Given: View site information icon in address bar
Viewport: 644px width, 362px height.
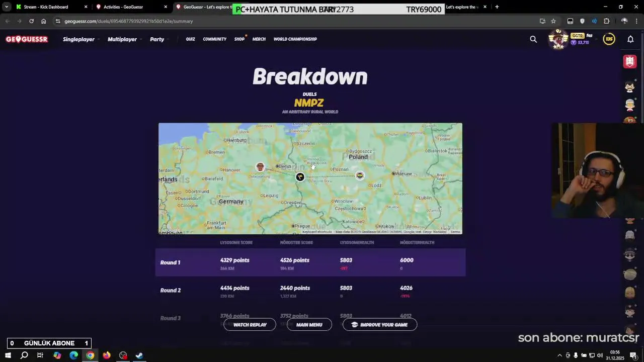Looking at the screenshot, I should tap(58, 21).
